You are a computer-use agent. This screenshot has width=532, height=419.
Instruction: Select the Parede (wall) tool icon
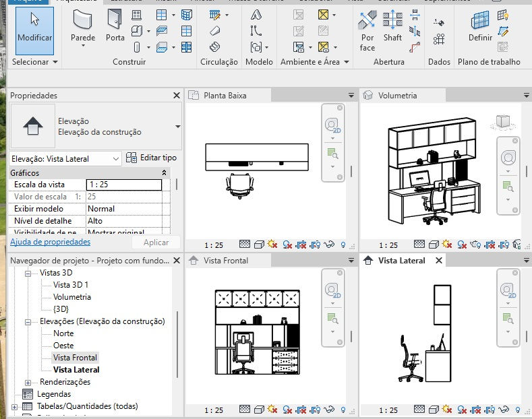83,20
